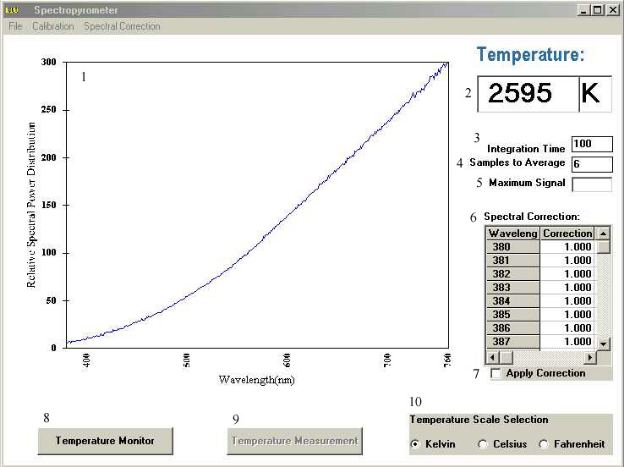The width and height of the screenshot is (624, 467).
Task: Click the Samples to Average field
Action: tap(591, 164)
